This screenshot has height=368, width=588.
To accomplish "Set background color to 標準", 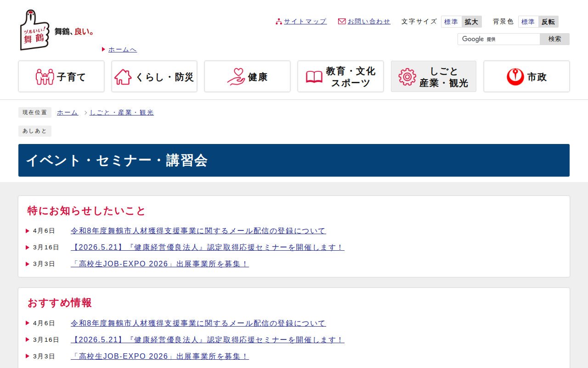I will [x=529, y=22].
